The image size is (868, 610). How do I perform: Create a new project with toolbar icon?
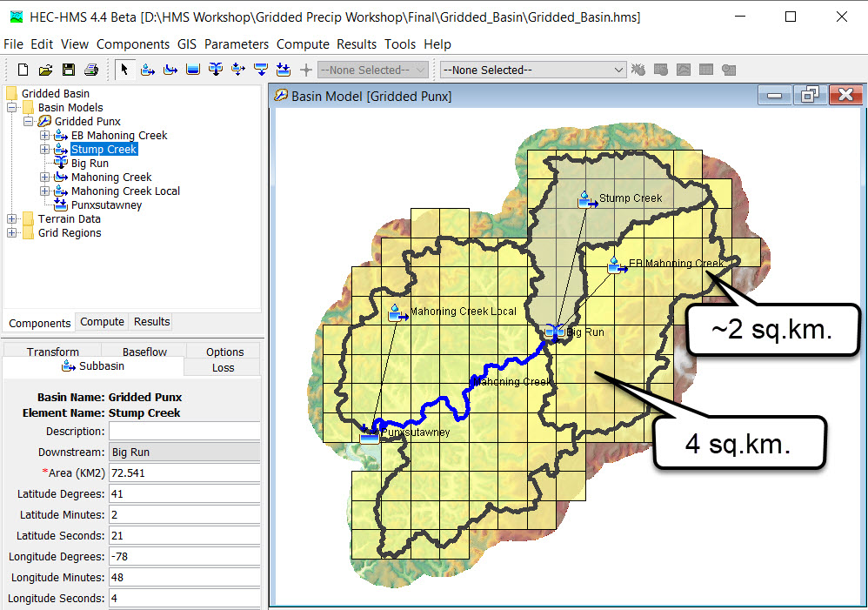pyautogui.click(x=23, y=70)
